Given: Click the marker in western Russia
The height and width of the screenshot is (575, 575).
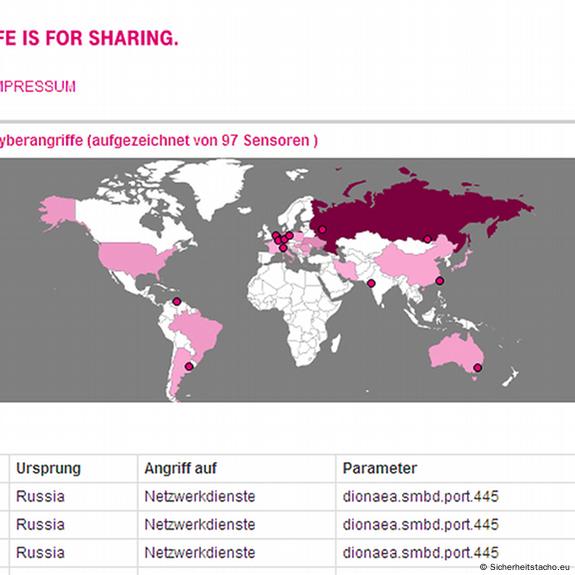Looking at the screenshot, I should click(322, 230).
